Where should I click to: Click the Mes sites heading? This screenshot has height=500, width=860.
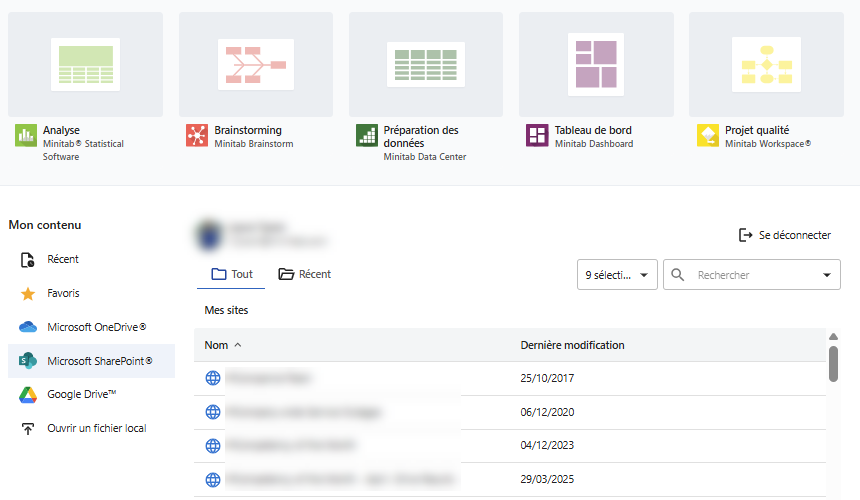pos(226,310)
